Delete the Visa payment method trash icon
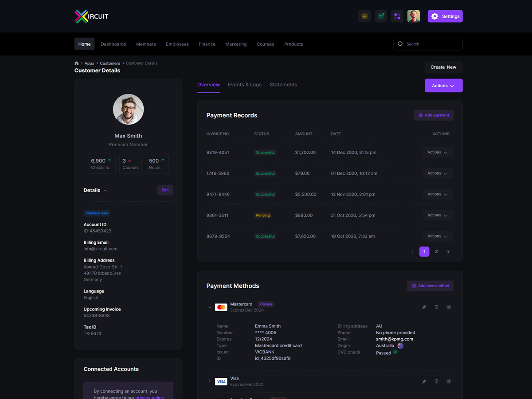This screenshot has width=532, height=399. (436, 381)
